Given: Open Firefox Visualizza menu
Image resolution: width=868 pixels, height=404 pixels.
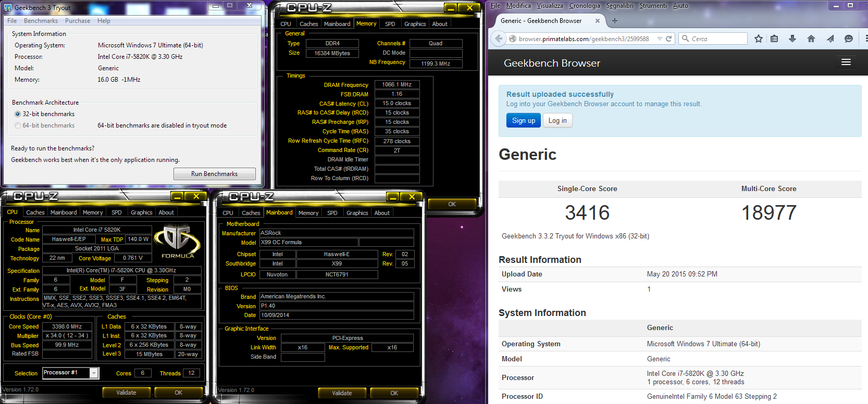Looking at the screenshot, I should tap(550, 6).
